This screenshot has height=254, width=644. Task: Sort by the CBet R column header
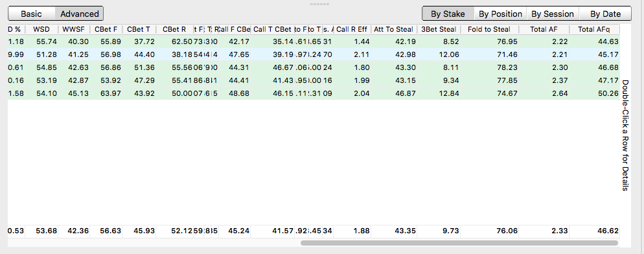(174, 29)
